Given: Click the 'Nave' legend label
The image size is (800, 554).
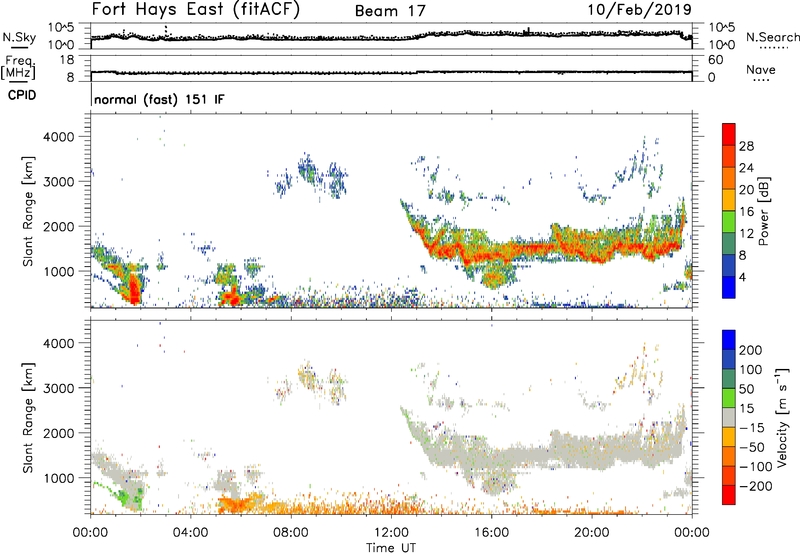Looking at the screenshot, I should coord(761,70).
